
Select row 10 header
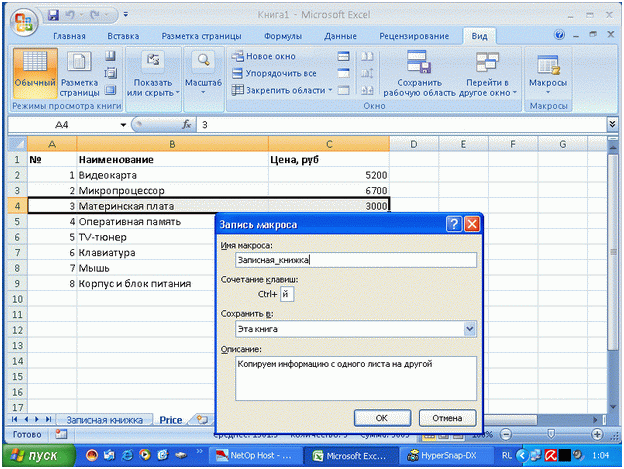17,299
